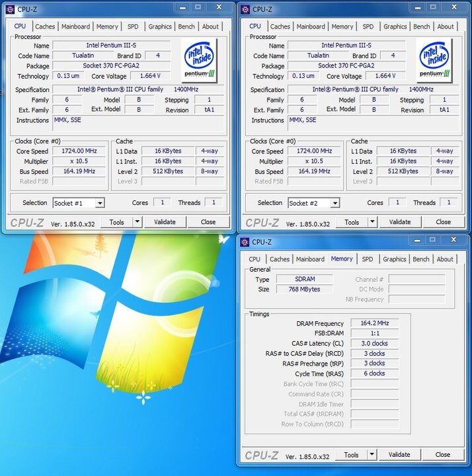Open the Mainboard tab in the Socket #2 window
The height and width of the screenshot is (476, 472).
point(311,26)
